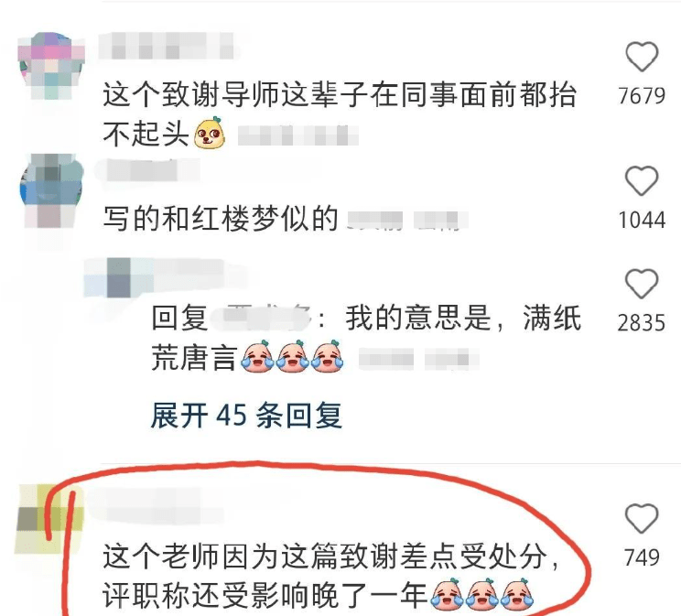Tap the laughing-crying emojis after 晚了一年
The height and width of the screenshot is (616, 681).
(x=481, y=593)
